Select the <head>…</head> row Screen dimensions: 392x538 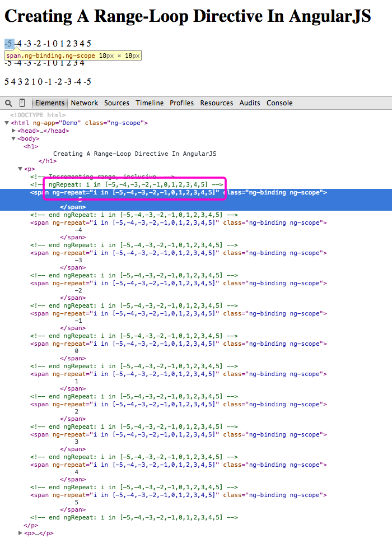[43, 131]
